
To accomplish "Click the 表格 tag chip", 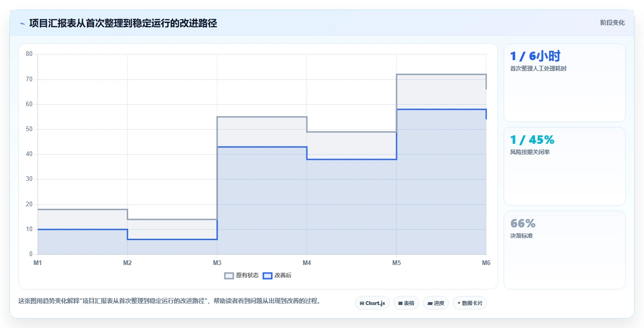I will [406, 303].
